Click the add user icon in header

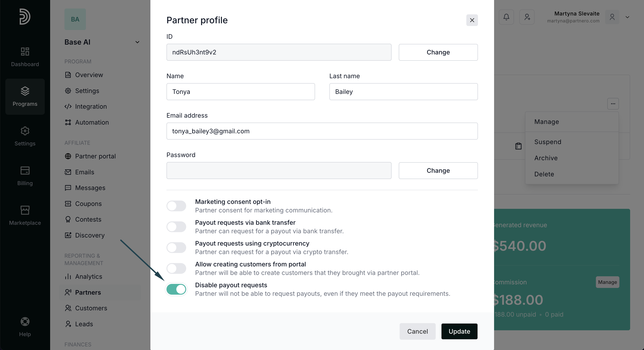527,17
